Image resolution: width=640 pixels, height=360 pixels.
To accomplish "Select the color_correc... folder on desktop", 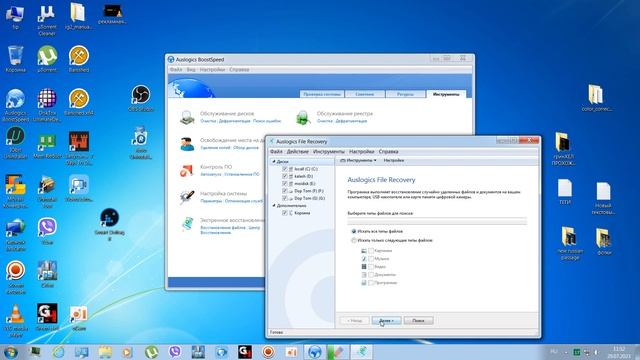I will 596,98.
